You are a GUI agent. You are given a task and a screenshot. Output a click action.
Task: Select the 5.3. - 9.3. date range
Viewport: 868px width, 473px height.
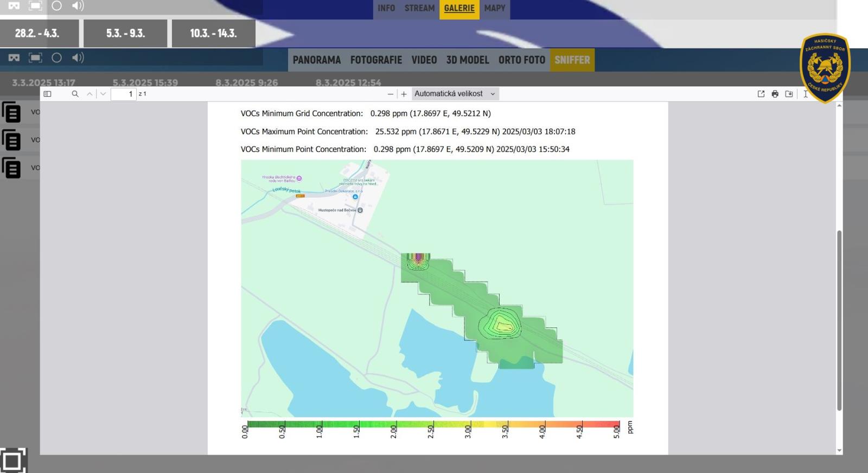coord(125,33)
